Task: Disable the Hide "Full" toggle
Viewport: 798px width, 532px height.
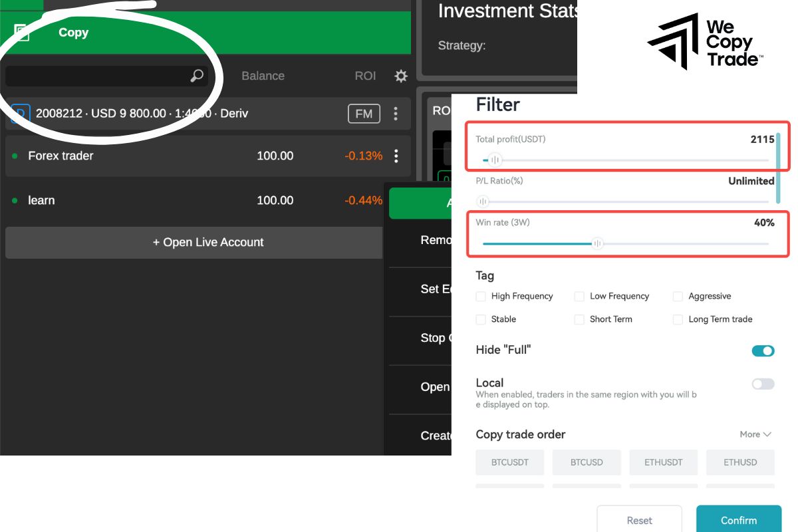Action: (763, 350)
